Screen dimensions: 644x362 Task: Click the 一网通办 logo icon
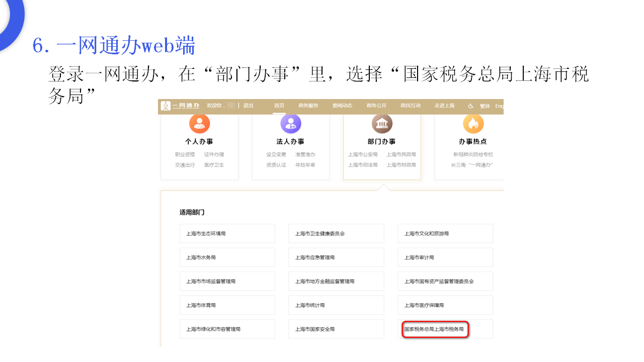click(x=166, y=106)
